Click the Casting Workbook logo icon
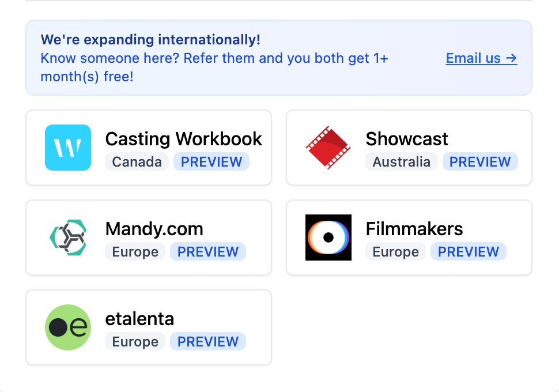The width and height of the screenshot is (559, 392). pyautogui.click(x=68, y=148)
